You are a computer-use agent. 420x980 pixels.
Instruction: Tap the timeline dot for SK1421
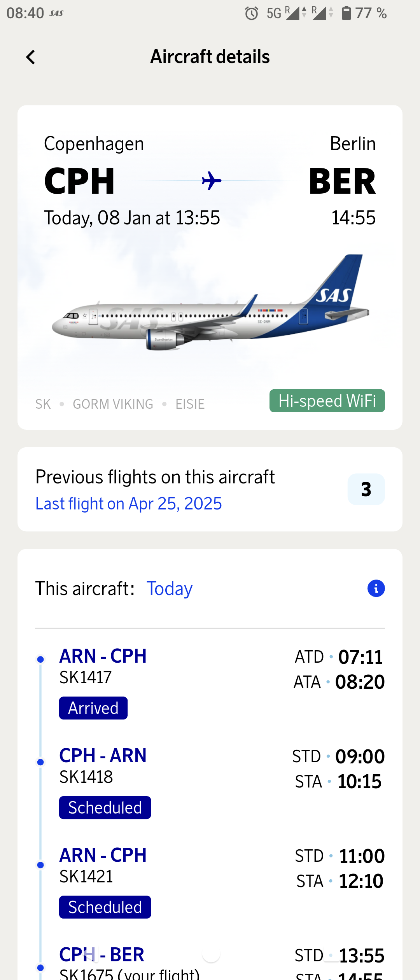pyautogui.click(x=40, y=865)
